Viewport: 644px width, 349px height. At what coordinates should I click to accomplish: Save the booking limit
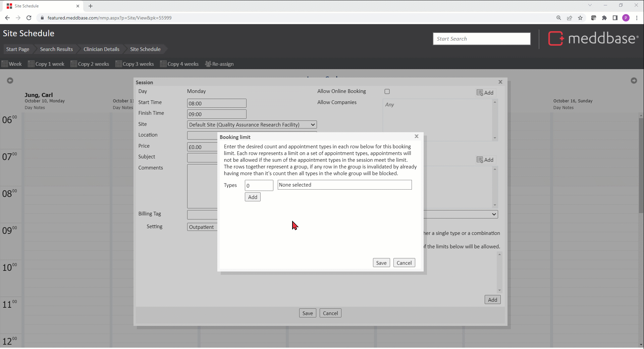[x=381, y=263]
